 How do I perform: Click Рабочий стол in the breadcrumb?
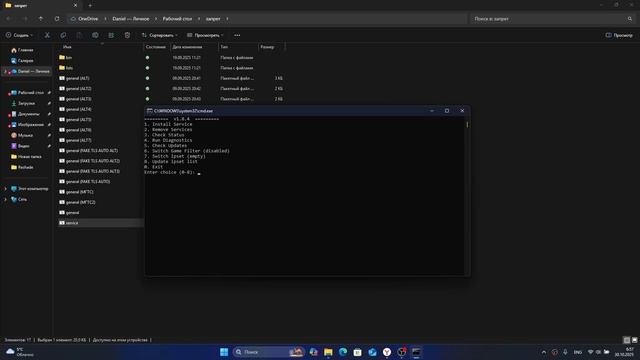point(177,19)
